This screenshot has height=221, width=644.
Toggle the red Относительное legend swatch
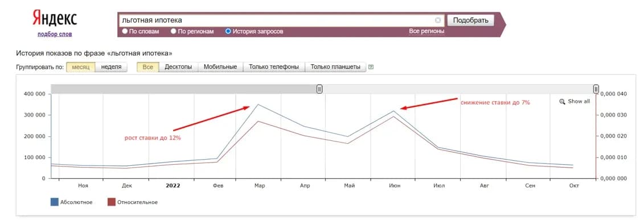[x=111, y=202]
